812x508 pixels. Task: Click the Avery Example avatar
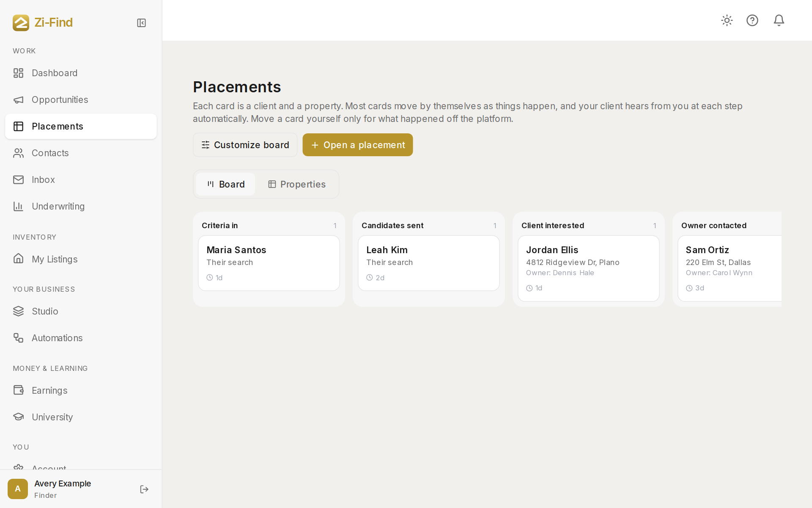18,489
